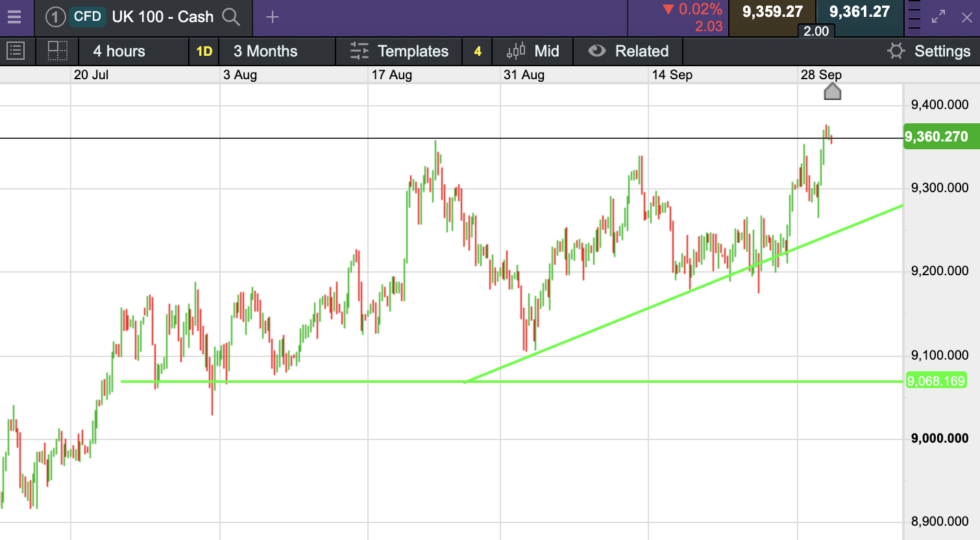Open the list panel icon
Screen dimensions: 980x540
(15, 51)
